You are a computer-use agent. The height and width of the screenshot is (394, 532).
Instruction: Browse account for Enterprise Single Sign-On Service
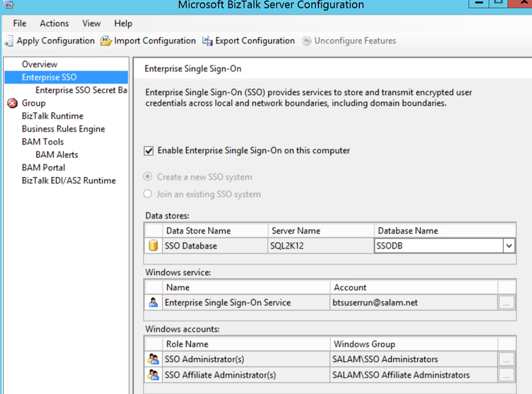click(x=506, y=302)
